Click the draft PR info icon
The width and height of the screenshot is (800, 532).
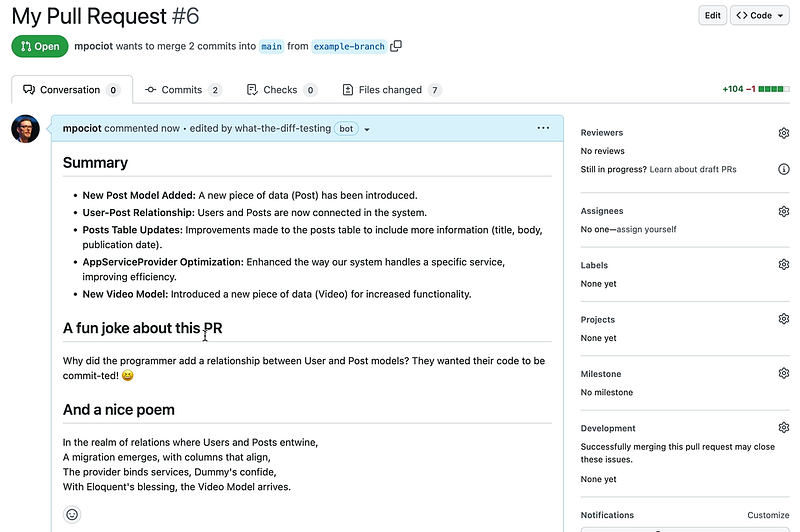point(784,169)
